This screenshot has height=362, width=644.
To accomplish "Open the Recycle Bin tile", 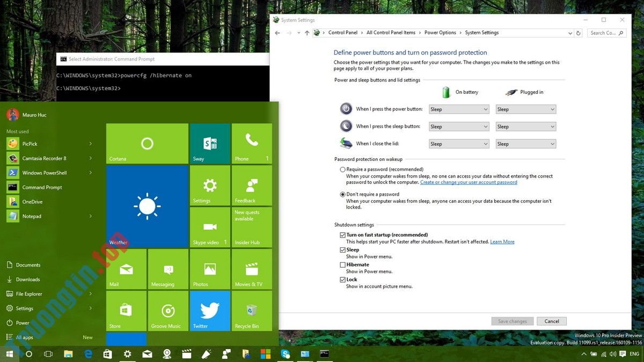I will [x=252, y=311].
